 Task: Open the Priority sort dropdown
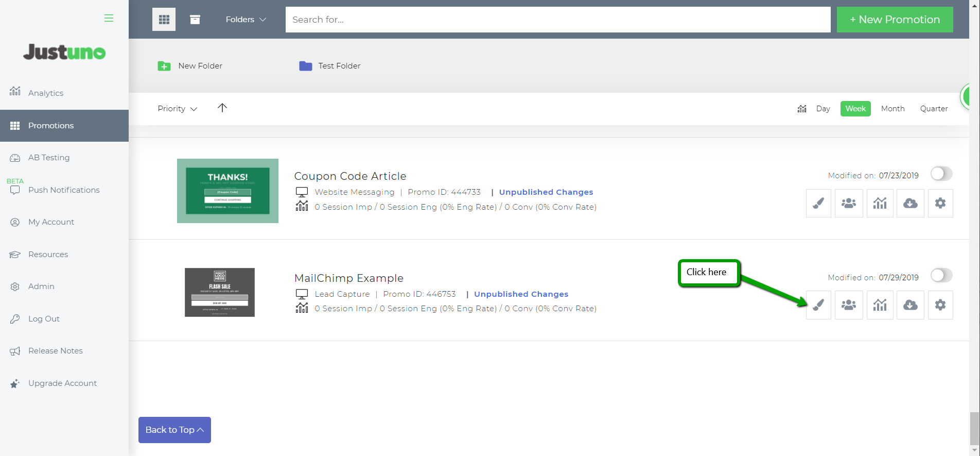pyautogui.click(x=177, y=109)
